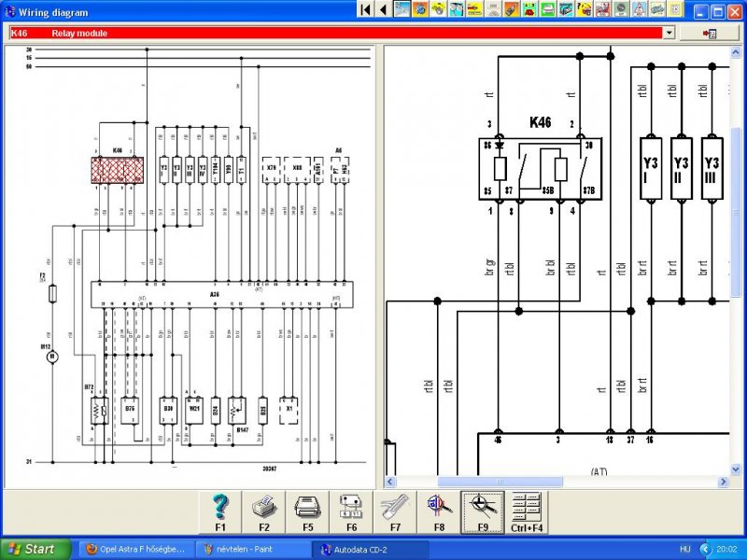Viewport: 747px width, 560px height.
Task: Open the grey-green tyre toolbar icon
Action: pos(621,9)
